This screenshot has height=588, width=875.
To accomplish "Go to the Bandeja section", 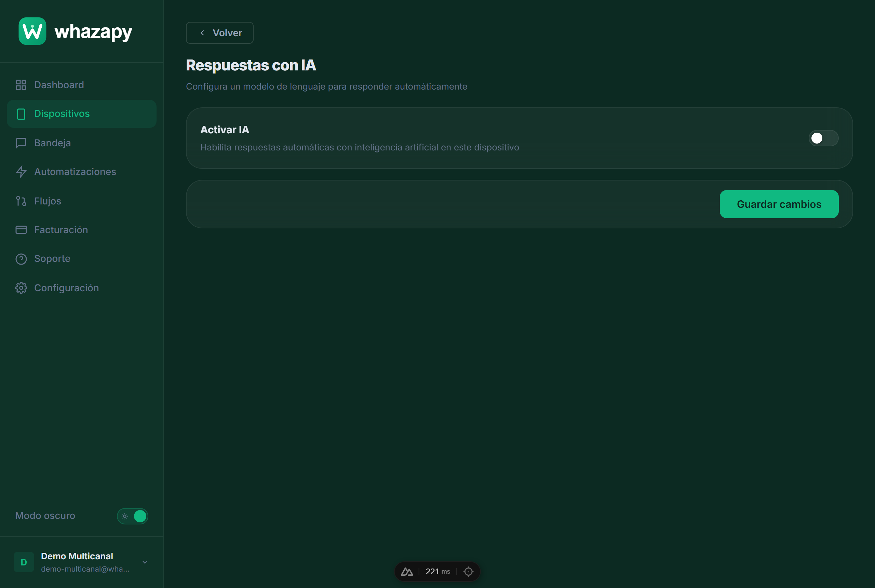I will tap(82, 143).
